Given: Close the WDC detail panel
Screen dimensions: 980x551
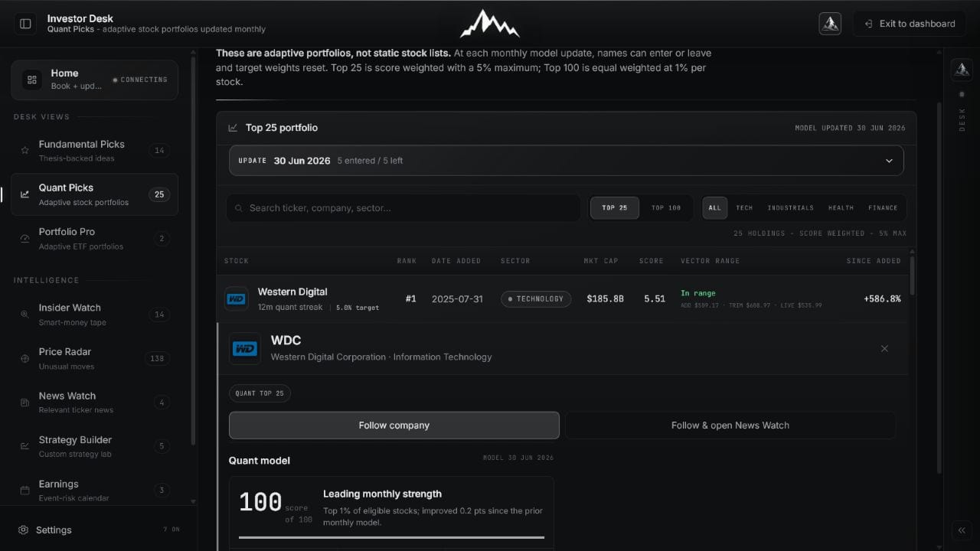Looking at the screenshot, I should point(884,349).
